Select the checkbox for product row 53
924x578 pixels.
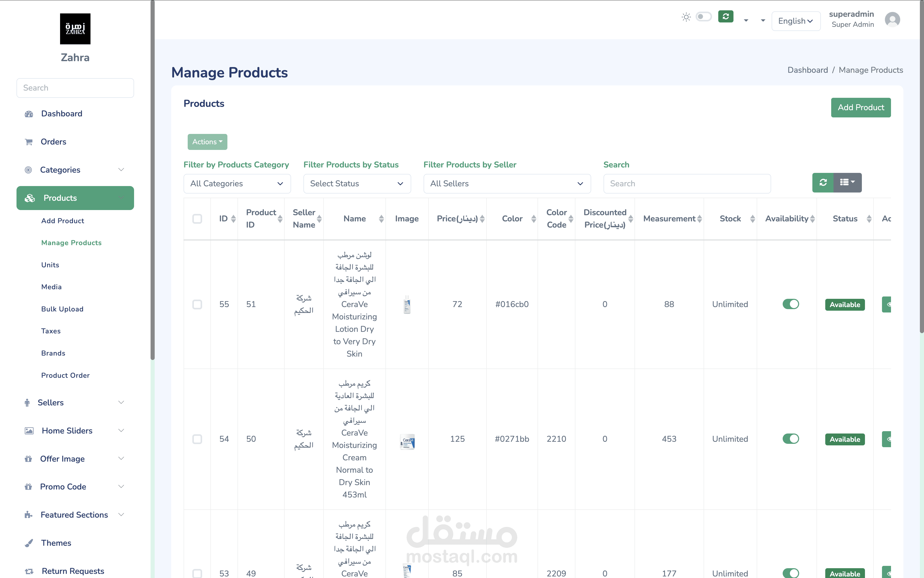(197, 573)
